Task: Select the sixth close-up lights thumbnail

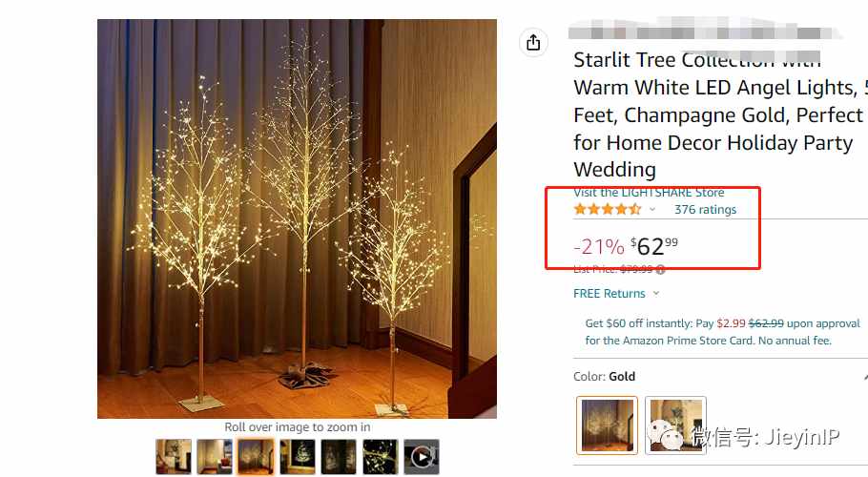Action: pos(381,457)
